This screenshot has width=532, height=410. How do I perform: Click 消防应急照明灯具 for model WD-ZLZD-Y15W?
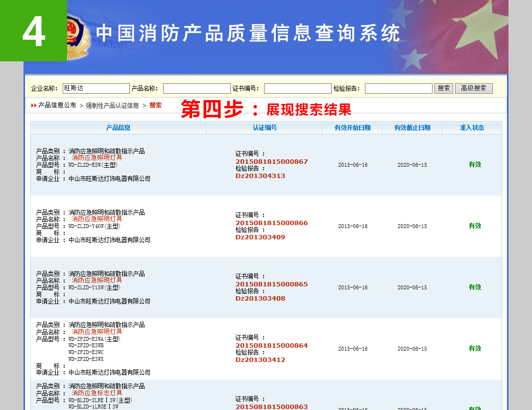97,280
